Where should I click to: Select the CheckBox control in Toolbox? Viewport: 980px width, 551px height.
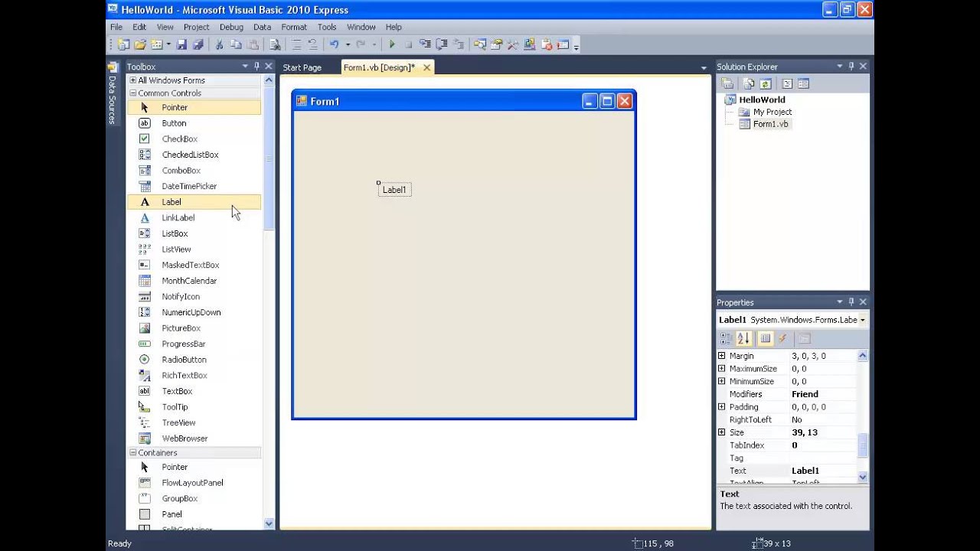pyautogui.click(x=194, y=139)
